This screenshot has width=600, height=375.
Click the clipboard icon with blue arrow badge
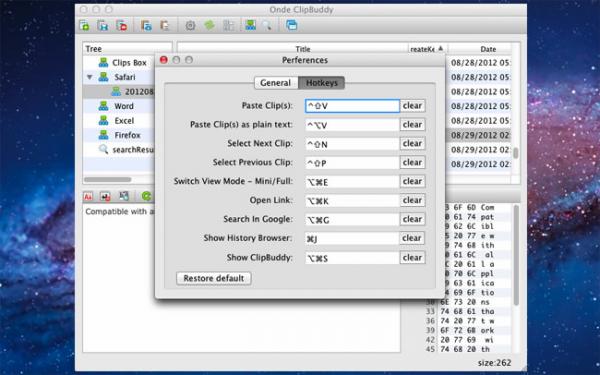[x=146, y=25]
